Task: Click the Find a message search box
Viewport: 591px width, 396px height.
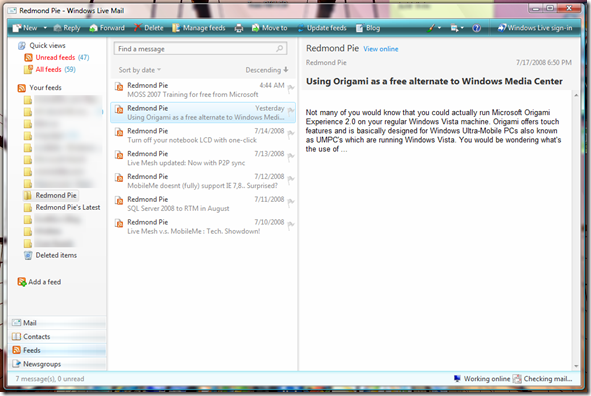Action: point(201,49)
